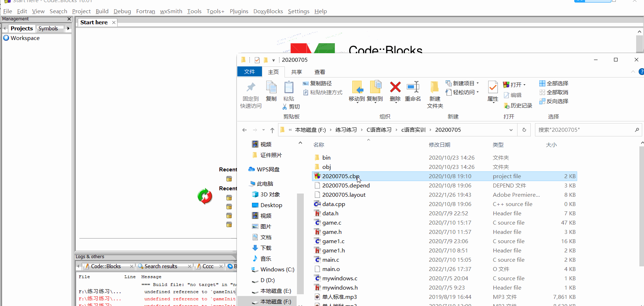Screen dimensions: 644x306
Task: Click the Paste (粘贴) ribbon icon
Action: pos(289,87)
